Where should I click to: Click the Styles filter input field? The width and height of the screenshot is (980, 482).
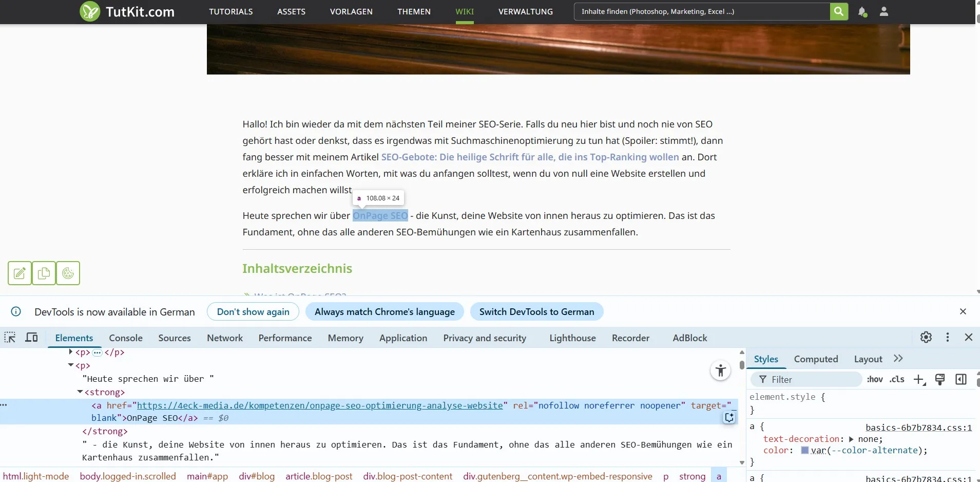[x=806, y=379]
